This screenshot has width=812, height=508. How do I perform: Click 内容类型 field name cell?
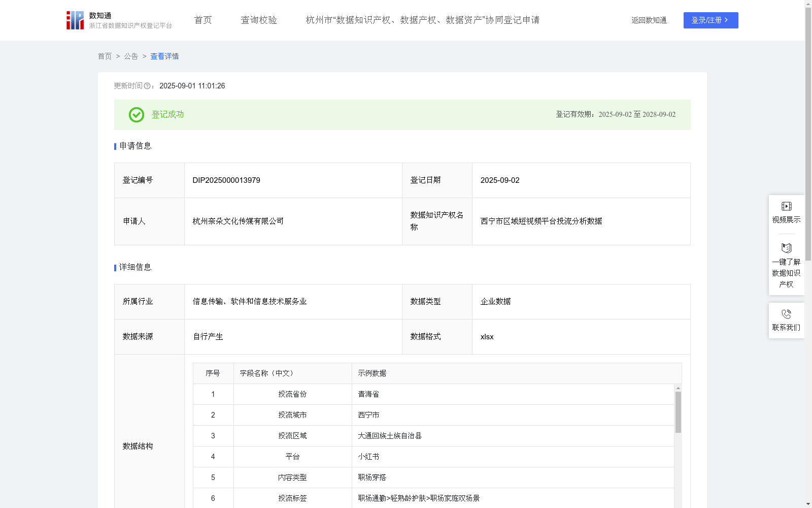pyautogui.click(x=293, y=478)
